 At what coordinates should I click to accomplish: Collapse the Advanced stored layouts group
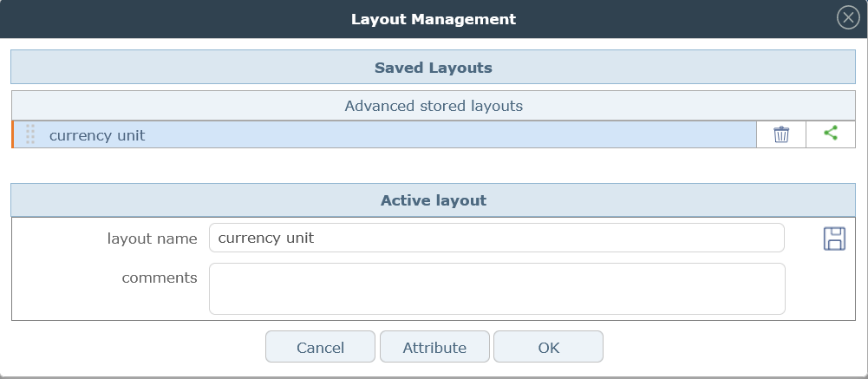(434, 107)
